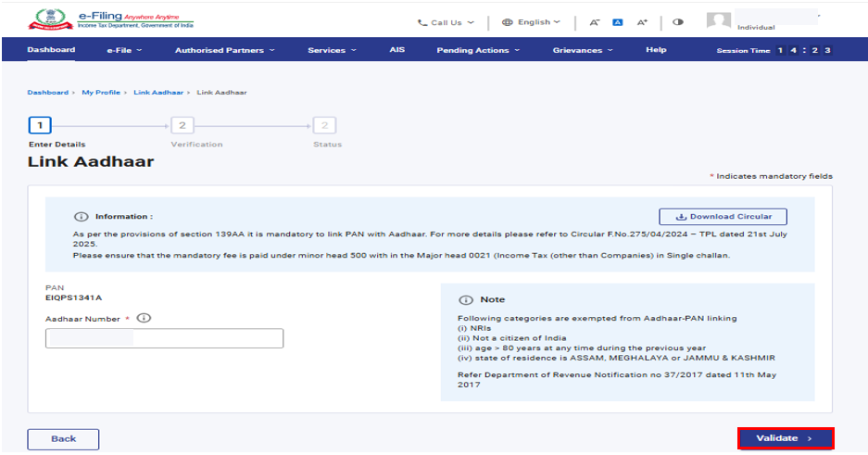Click the Individual label under username
The image size is (868, 455).
coord(756,27)
